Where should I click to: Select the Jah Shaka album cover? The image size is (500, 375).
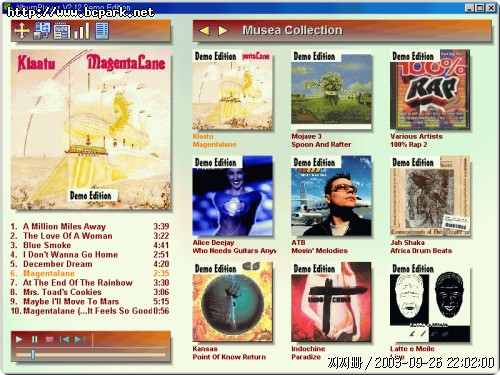click(x=430, y=196)
